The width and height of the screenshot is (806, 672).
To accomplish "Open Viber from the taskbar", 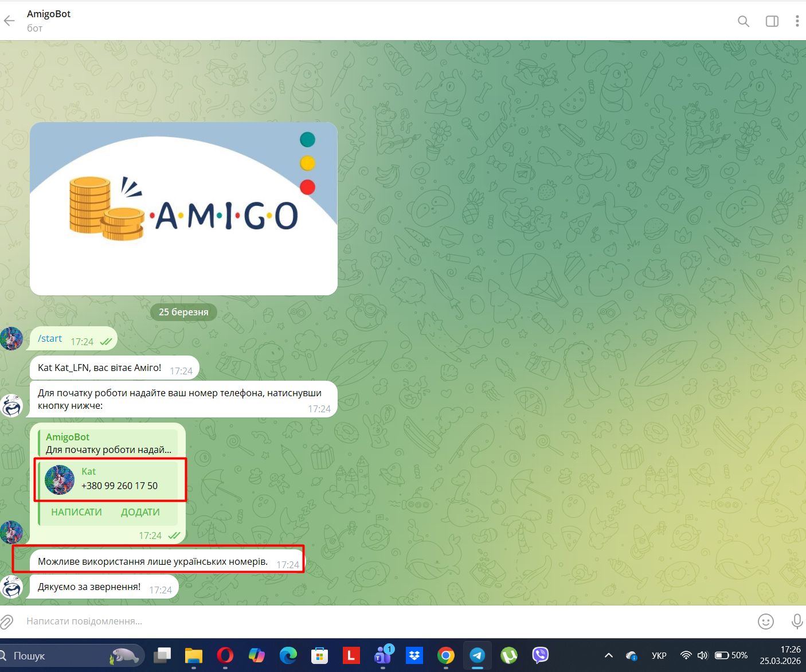I will [x=541, y=655].
